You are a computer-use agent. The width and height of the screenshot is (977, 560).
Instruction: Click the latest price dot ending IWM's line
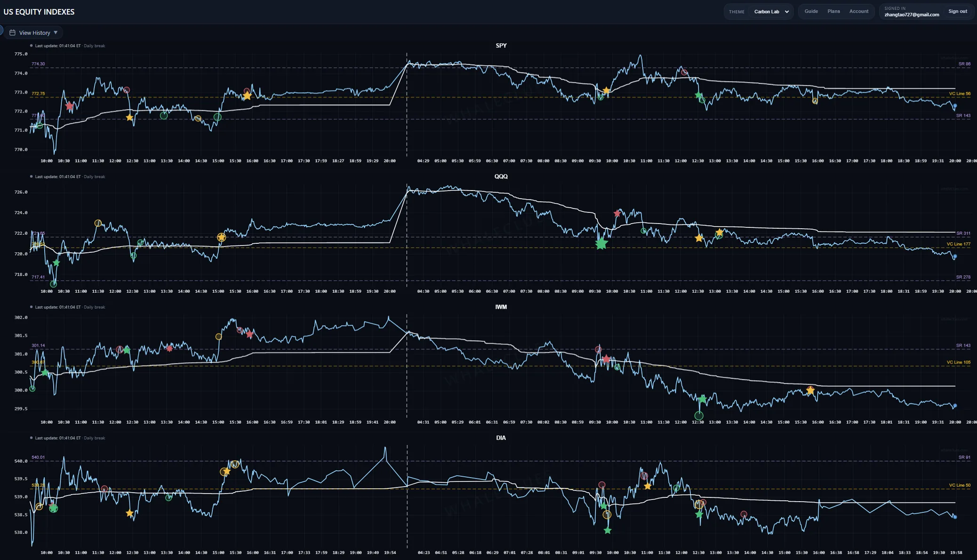click(x=955, y=406)
